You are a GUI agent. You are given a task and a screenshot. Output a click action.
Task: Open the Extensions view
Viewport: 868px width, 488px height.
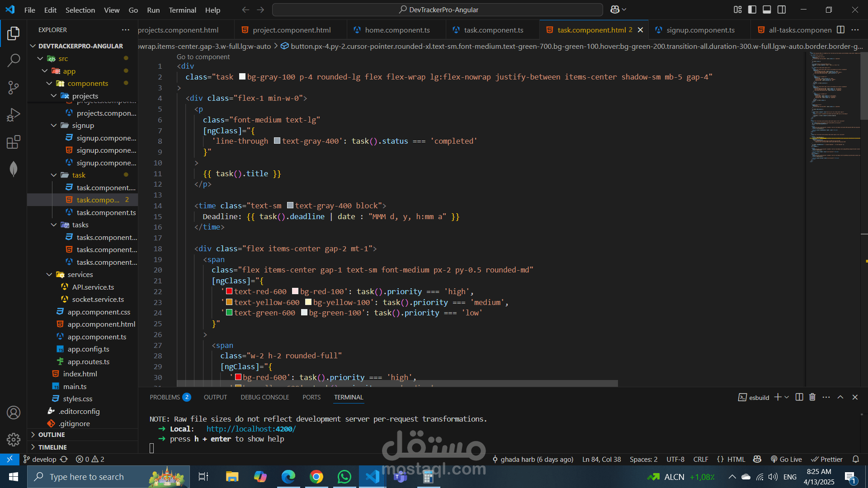click(x=14, y=142)
